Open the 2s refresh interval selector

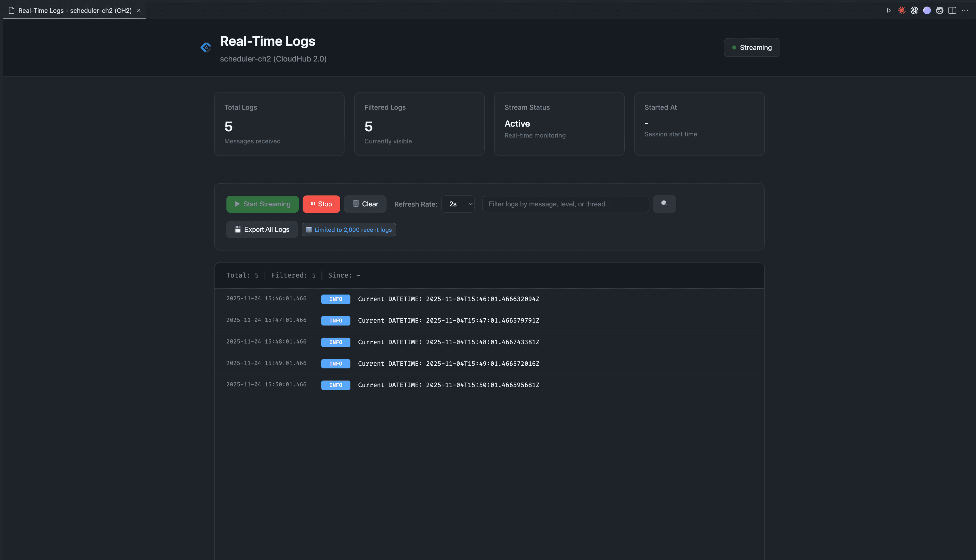click(458, 204)
